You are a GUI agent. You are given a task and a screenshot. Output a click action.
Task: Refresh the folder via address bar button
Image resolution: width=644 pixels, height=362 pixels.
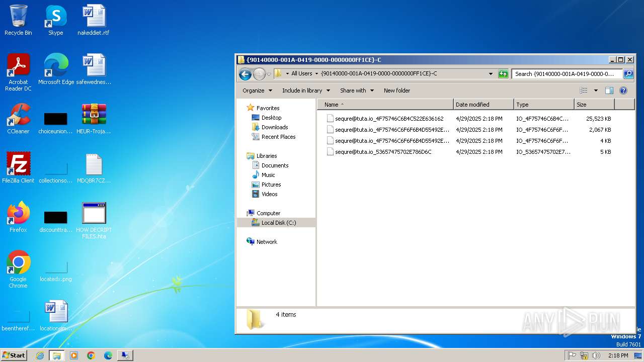[503, 74]
